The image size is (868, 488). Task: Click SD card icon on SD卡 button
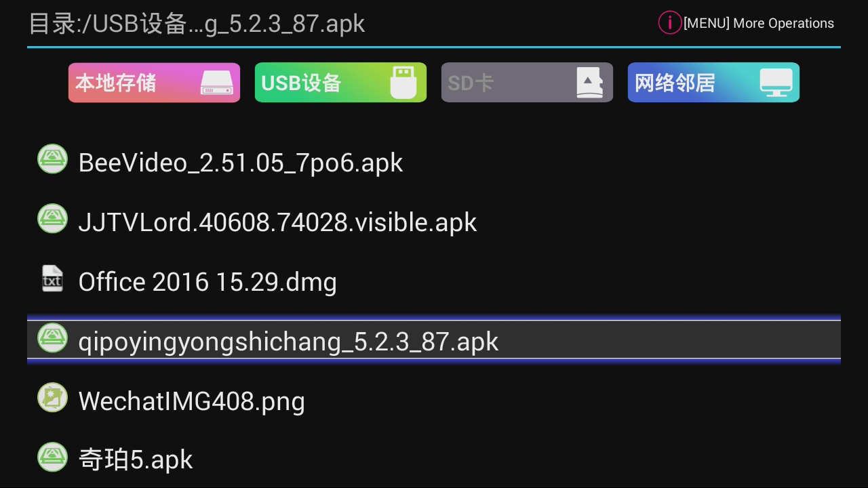tap(589, 82)
